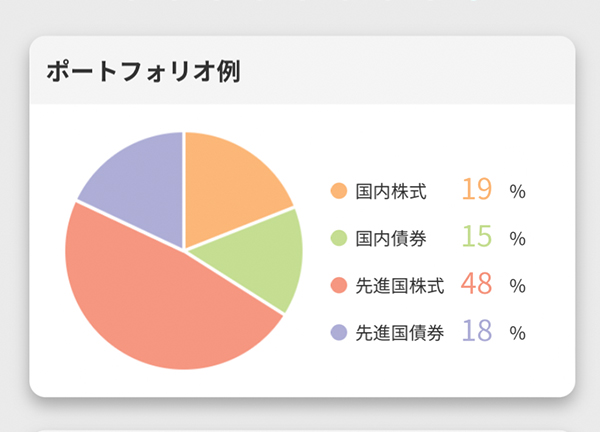This screenshot has height=432, width=600.
Task: Click the 19 percent value
Action: pos(476,189)
